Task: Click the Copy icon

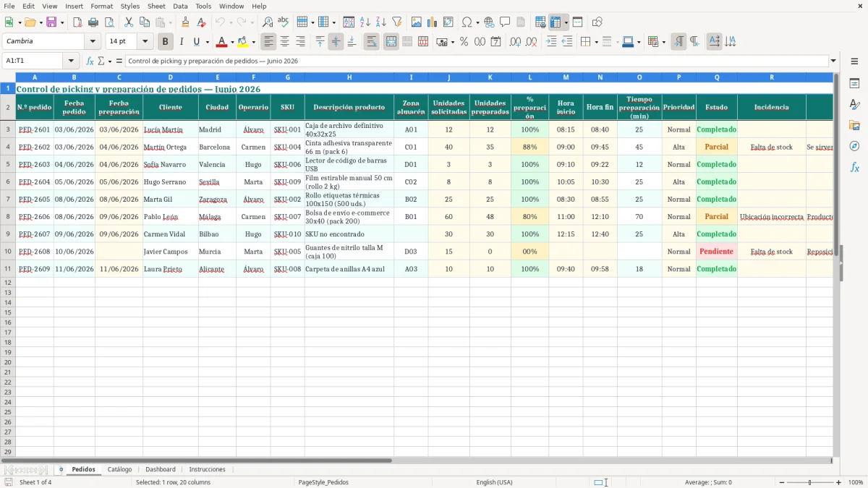Action: [x=145, y=22]
